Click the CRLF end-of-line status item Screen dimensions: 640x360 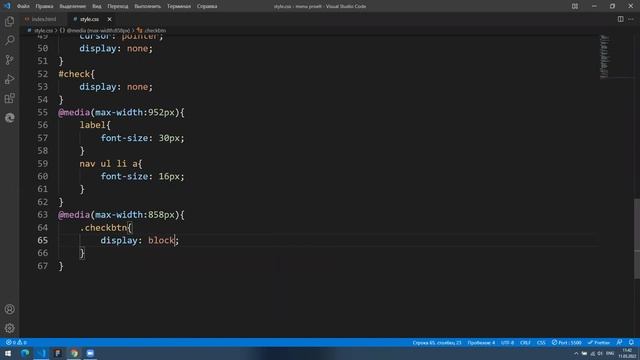pos(525,342)
